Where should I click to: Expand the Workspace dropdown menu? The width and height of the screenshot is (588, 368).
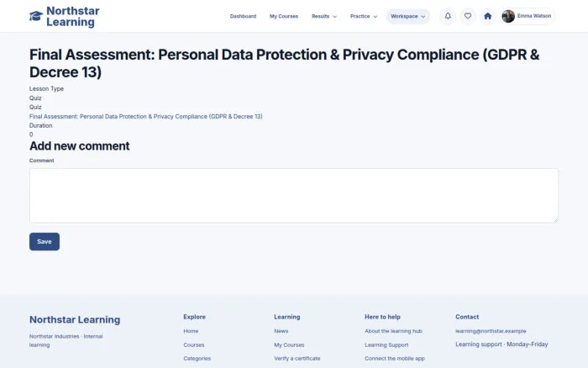(407, 16)
